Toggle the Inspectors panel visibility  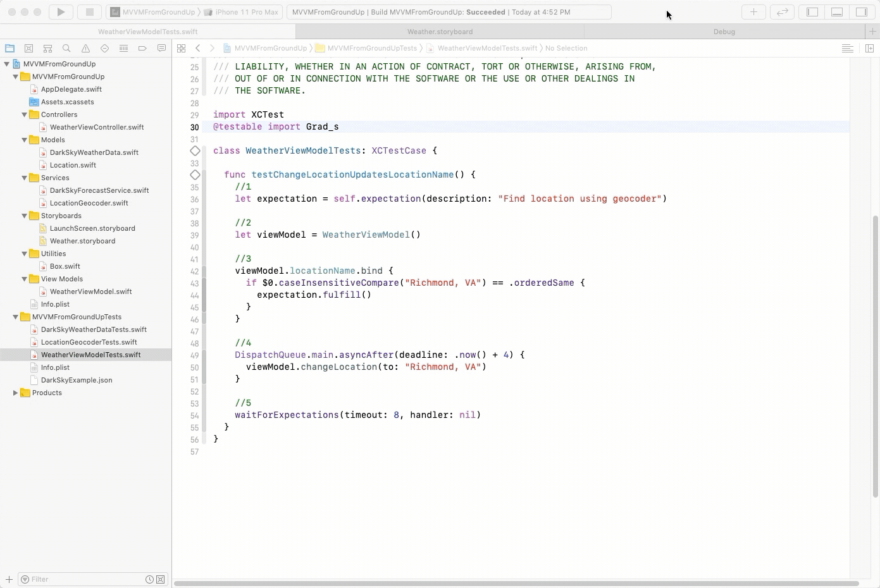tap(862, 12)
